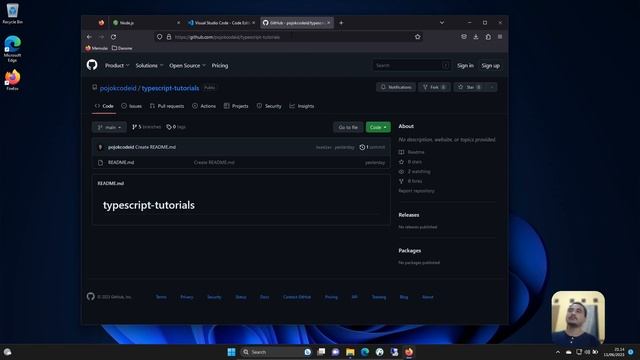Click the Pocket save icon in toolbar
640x360 pixels.
[464, 37]
